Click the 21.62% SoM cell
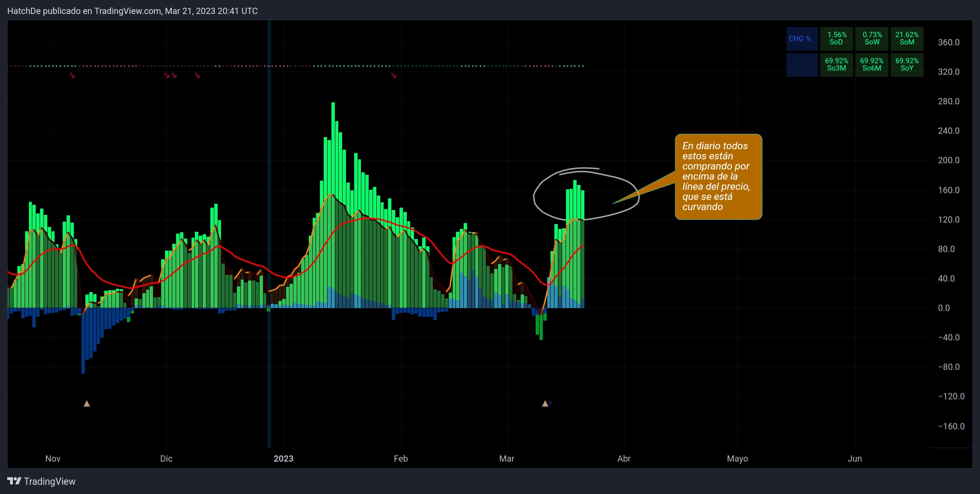The image size is (980, 494). [907, 39]
